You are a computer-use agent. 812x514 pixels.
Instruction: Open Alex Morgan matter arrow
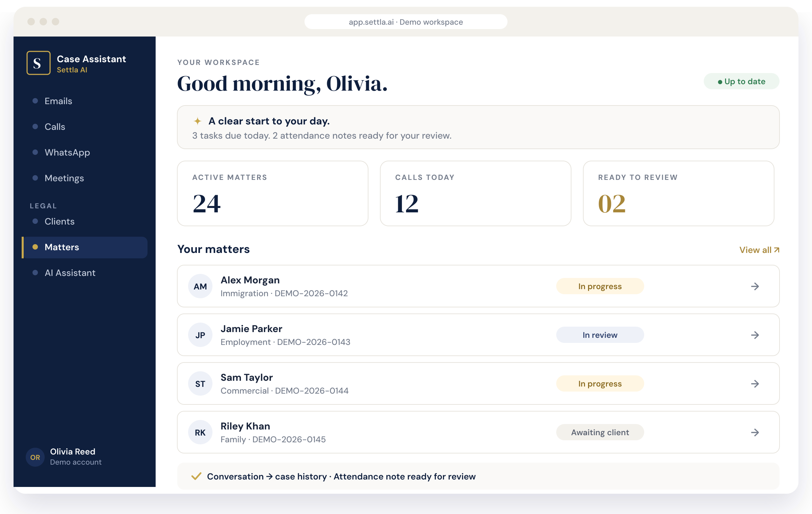(755, 286)
